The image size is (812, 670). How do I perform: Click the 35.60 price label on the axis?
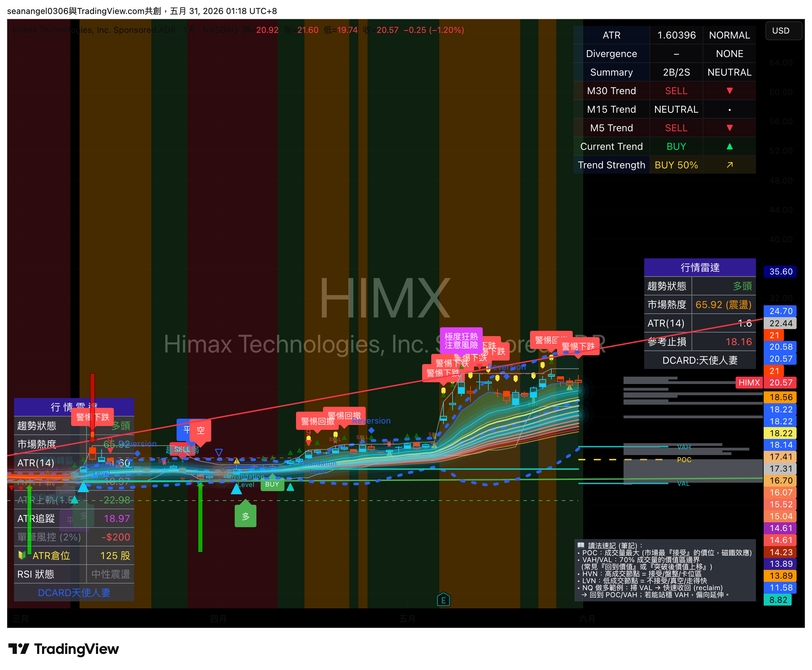pyautogui.click(x=780, y=271)
